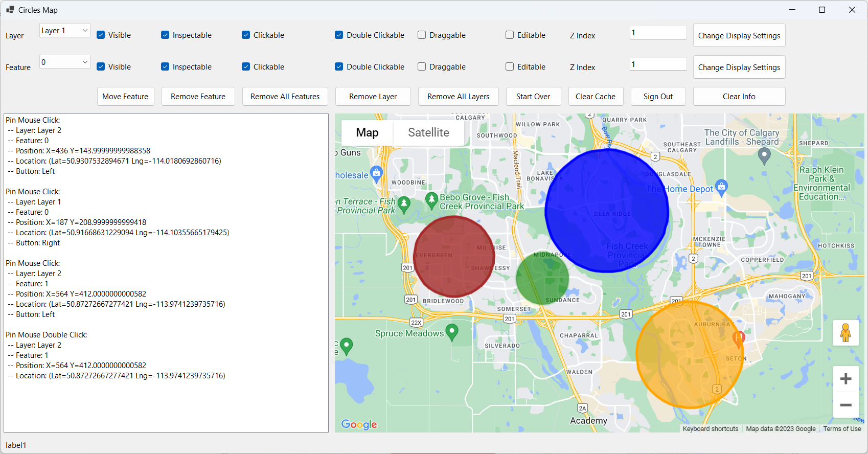The width and height of the screenshot is (868, 454).
Task: Enable Draggable checkbox in Layer row
Action: point(422,35)
